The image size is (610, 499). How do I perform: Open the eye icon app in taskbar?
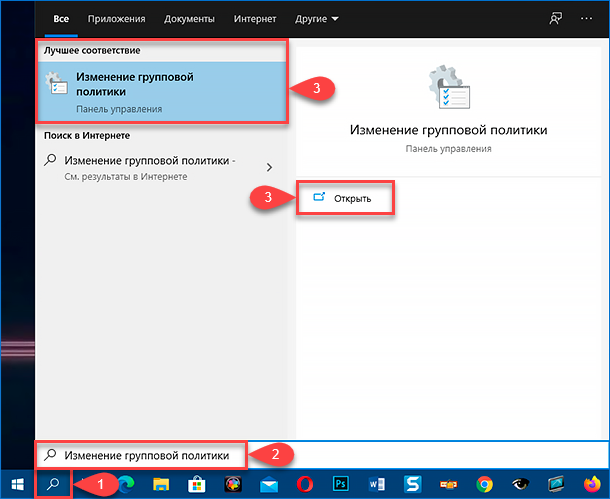(520, 484)
